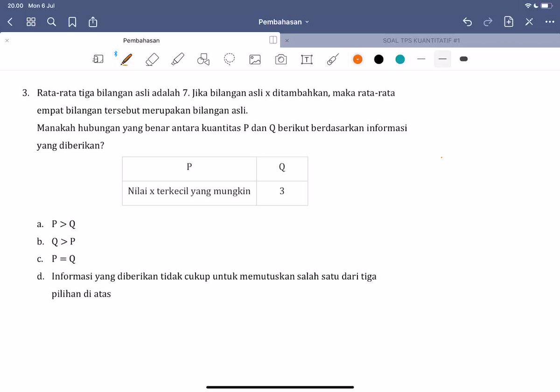Toggle read-only mode pencil-cross icon
Viewport: 560px width, 392px height.
pyautogui.click(x=529, y=21)
